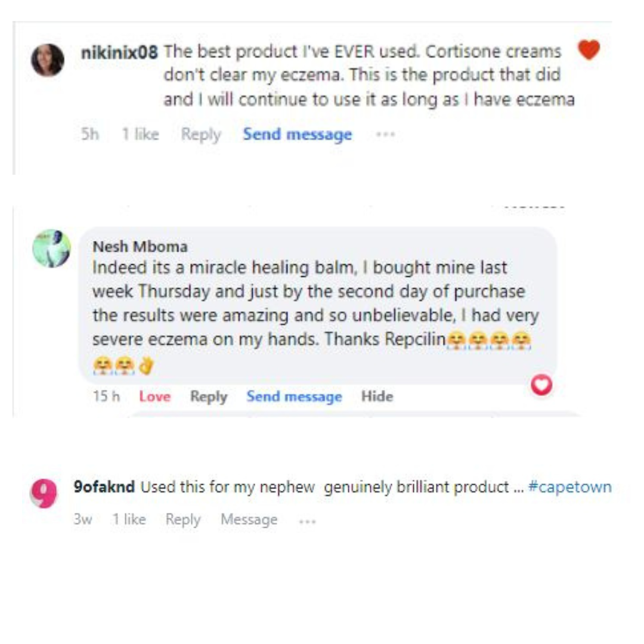
Task: Toggle Love on Nesh Mboma's comment
Action: click(154, 397)
